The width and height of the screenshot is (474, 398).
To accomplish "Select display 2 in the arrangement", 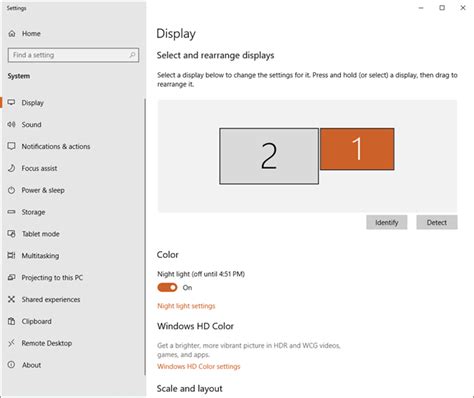I will (269, 156).
